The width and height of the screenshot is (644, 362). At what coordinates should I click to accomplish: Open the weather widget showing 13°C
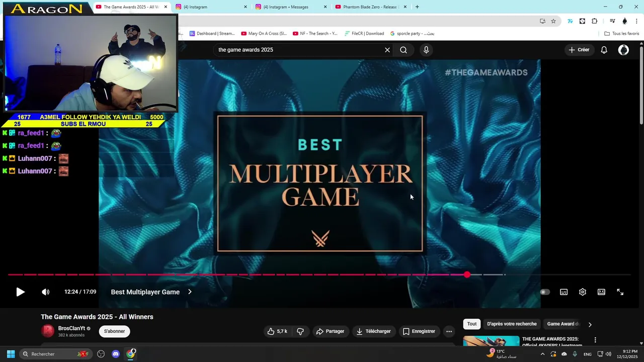[501, 354]
